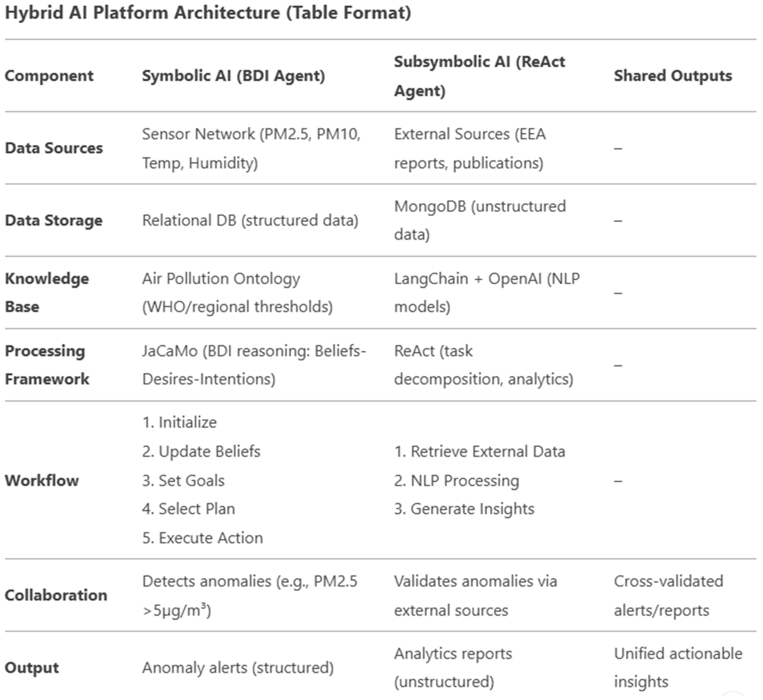Screen dimensions: 763x700
Task: Click the "NLP Processing" workflow step
Action: [465, 481]
